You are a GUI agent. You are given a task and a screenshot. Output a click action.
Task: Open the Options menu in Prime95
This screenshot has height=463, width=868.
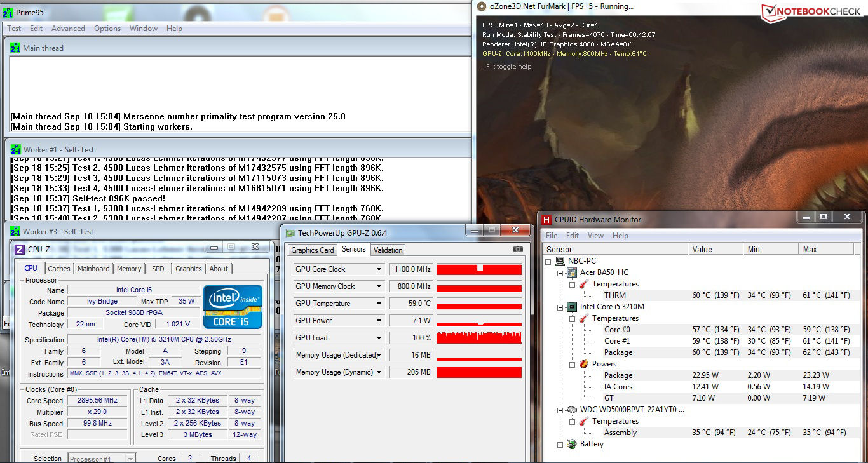point(107,29)
